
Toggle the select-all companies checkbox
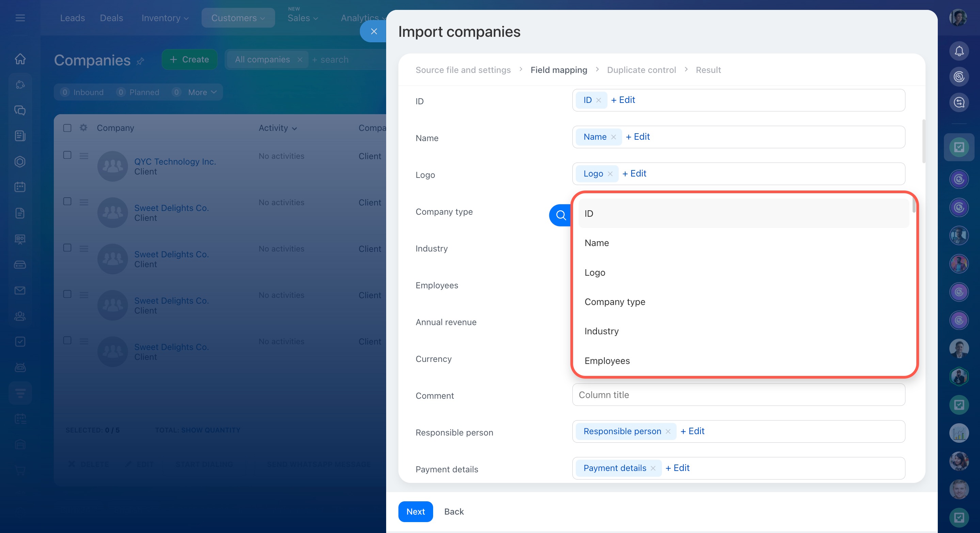tap(67, 128)
